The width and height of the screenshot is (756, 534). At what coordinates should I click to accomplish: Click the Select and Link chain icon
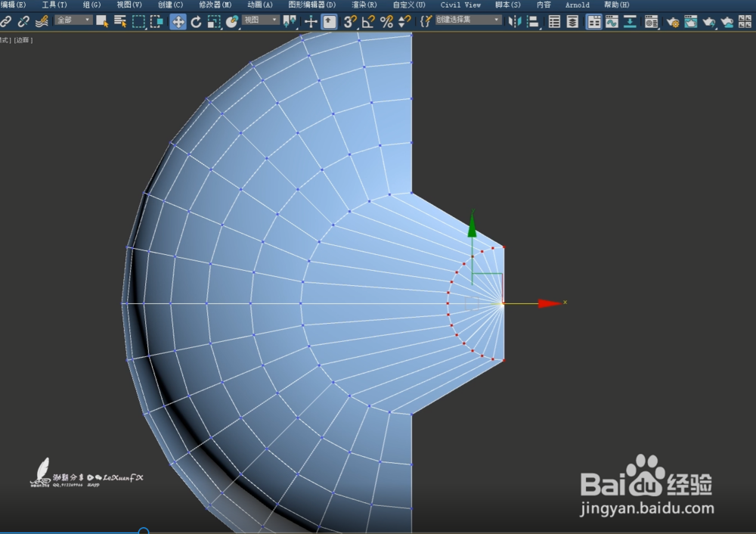pos(6,21)
